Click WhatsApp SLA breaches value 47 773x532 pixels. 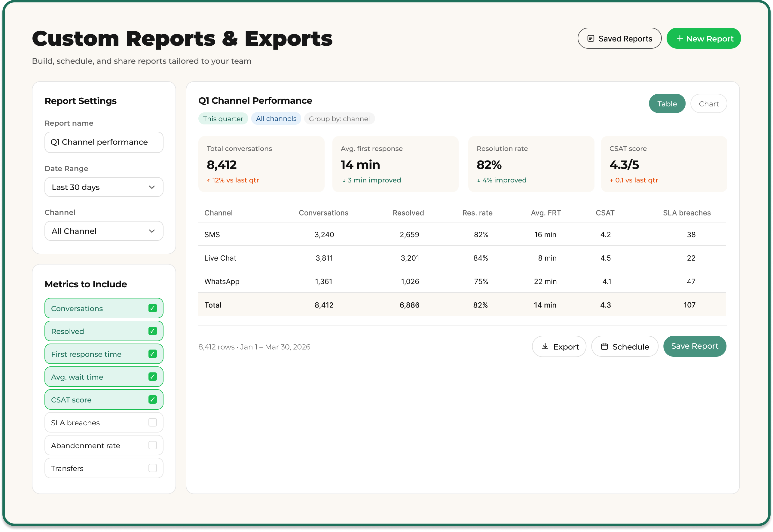[x=691, y=282]
